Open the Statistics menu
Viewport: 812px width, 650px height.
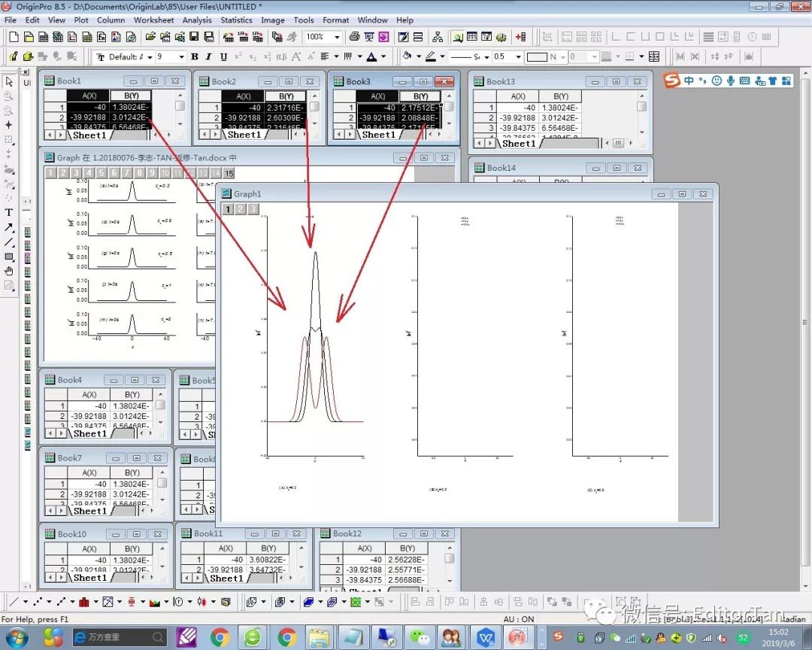pos(236,20)
